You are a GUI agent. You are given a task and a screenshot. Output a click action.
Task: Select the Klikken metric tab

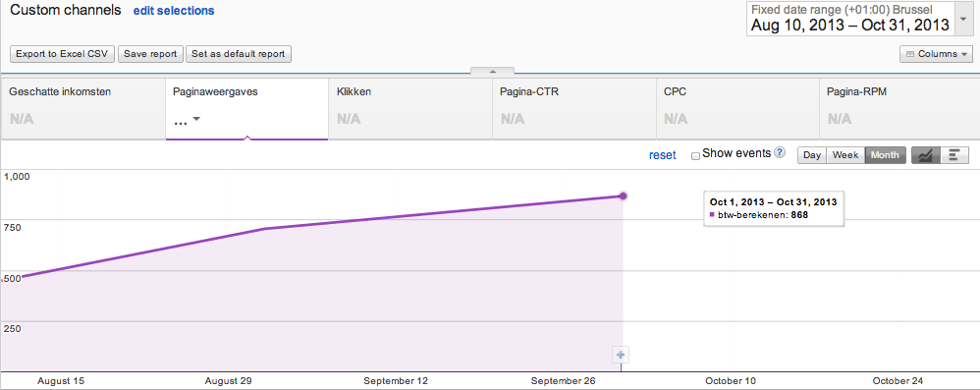point(410,108)
